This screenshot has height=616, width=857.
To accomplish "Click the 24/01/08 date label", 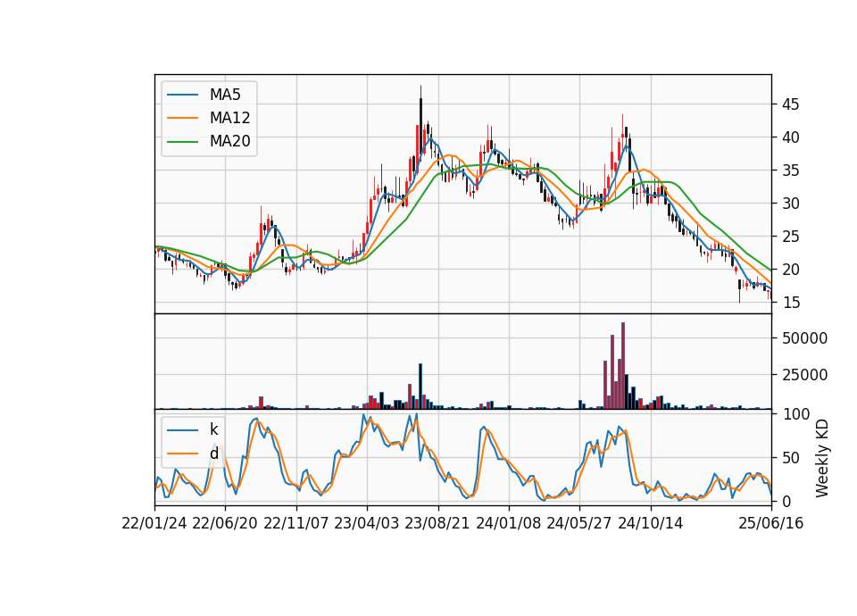I will pyautogui.click(x=508, y=524).
